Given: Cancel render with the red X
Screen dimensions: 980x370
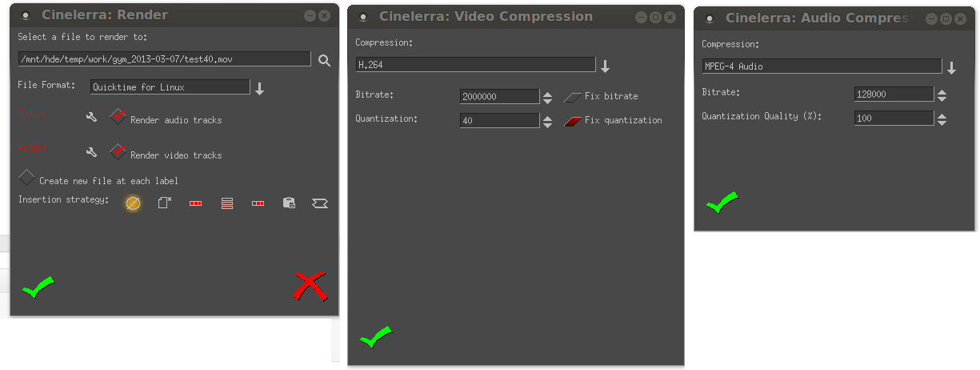Looking at the screenshot, I should tap(310, 286).
